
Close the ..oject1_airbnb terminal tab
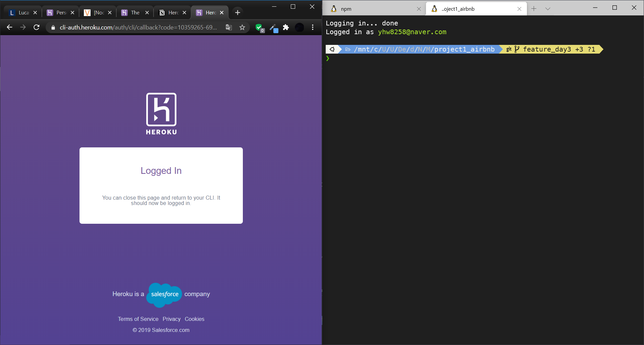click(x=519, y=9)
